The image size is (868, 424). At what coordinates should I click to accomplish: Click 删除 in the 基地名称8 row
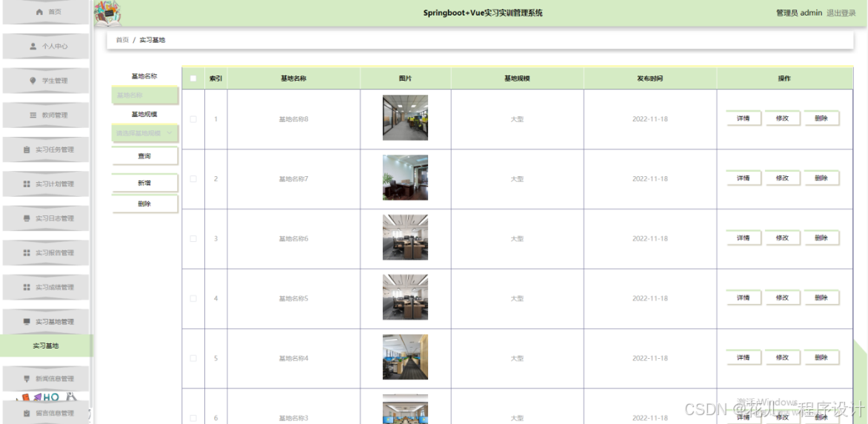point(821,118)
